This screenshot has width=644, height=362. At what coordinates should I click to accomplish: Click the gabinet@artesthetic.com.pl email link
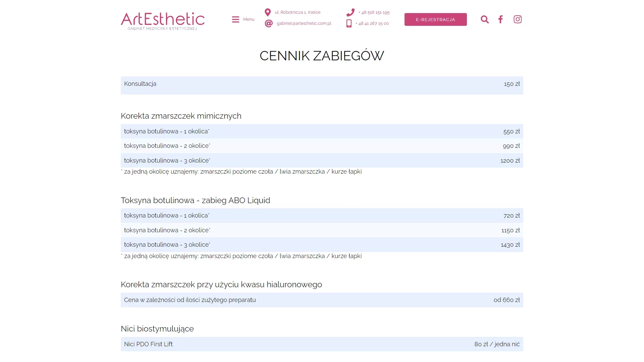(x=304, y=23)
